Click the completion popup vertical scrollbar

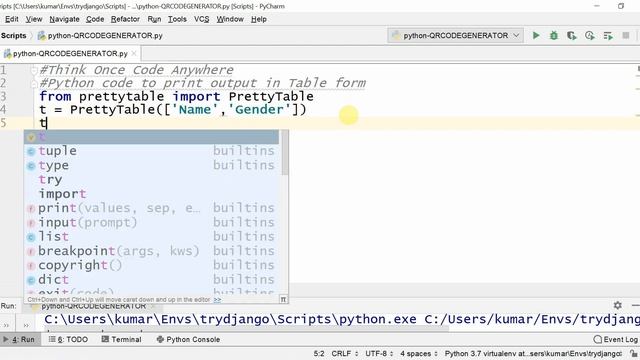[x=284, y=153]
